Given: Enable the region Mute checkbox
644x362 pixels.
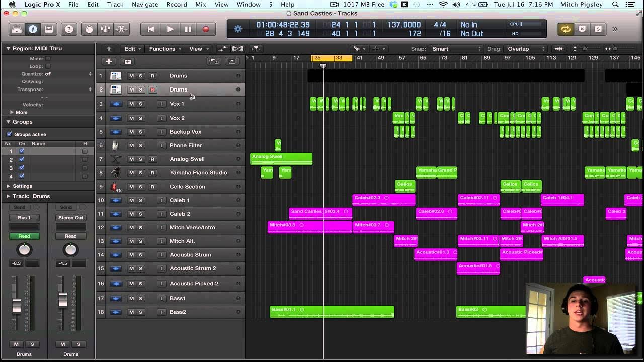Looking at the screenshot, I should click(48, 59).
